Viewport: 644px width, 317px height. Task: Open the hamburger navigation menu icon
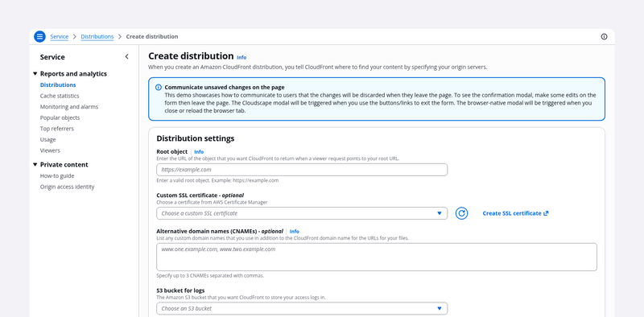[x=39, y=36]
